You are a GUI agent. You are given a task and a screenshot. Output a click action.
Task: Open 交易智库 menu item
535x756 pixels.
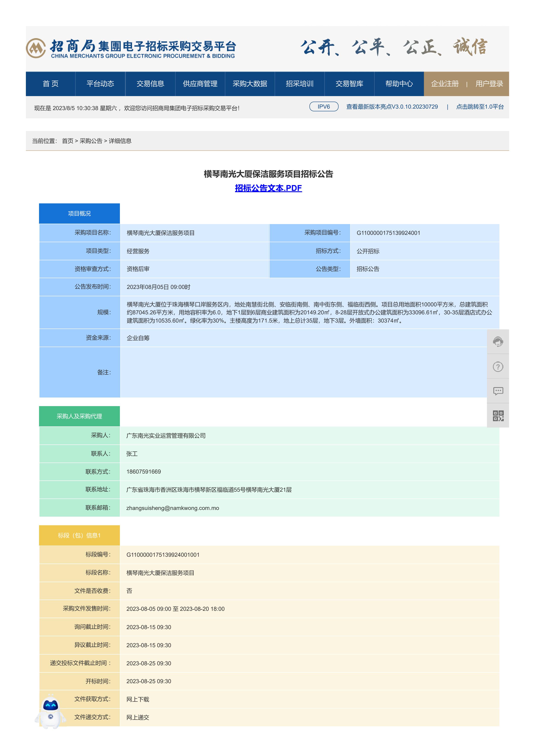pos(349,84)
